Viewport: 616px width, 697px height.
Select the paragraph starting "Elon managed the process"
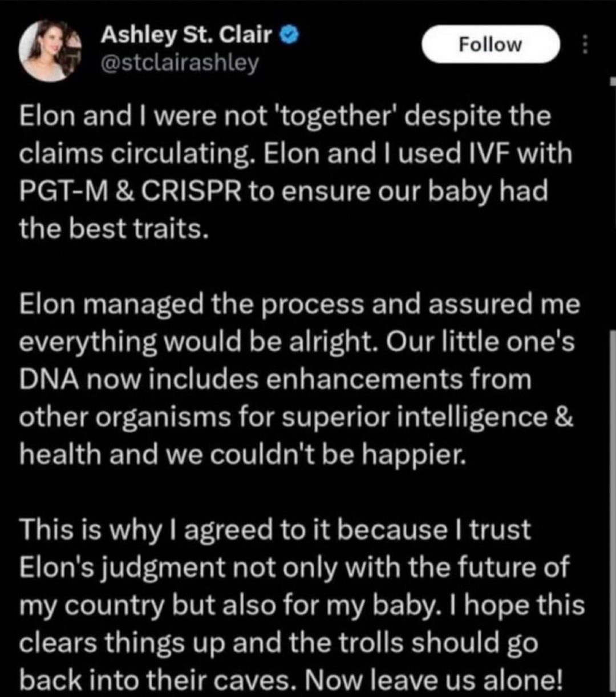pyautogui.click(x=297, y=379)
